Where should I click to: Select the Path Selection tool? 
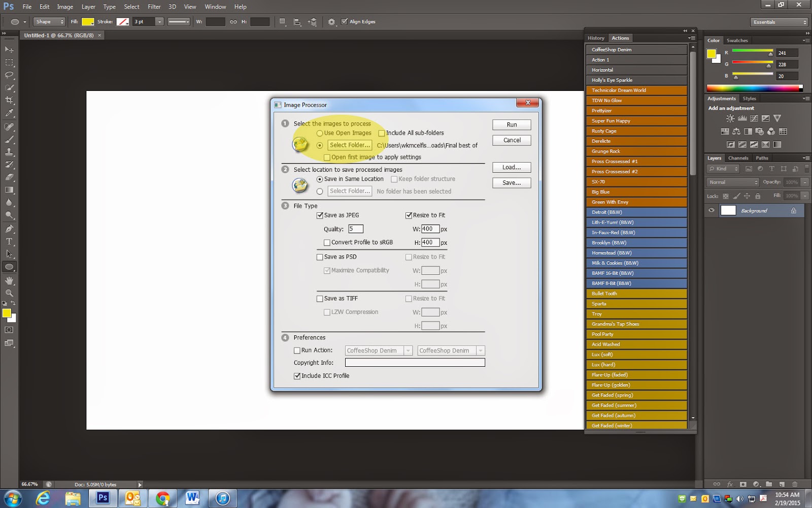point(9,254)
